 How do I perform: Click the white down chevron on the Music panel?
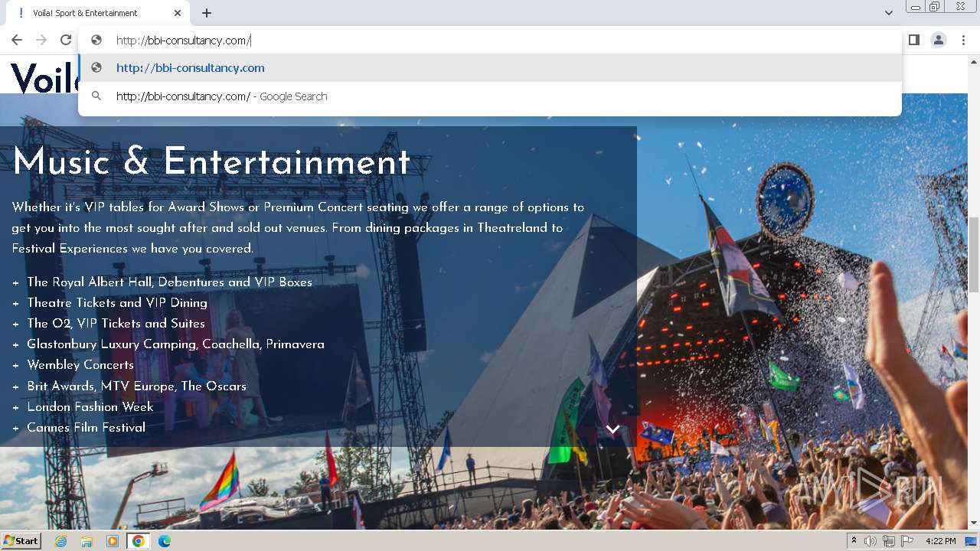point(612,429)
